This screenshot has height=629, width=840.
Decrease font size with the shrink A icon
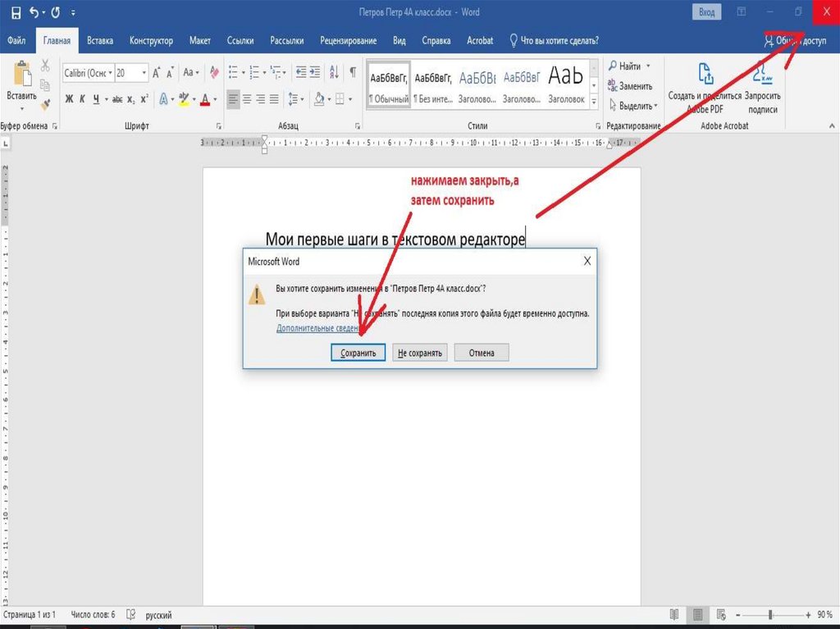(x=170, y=73)
